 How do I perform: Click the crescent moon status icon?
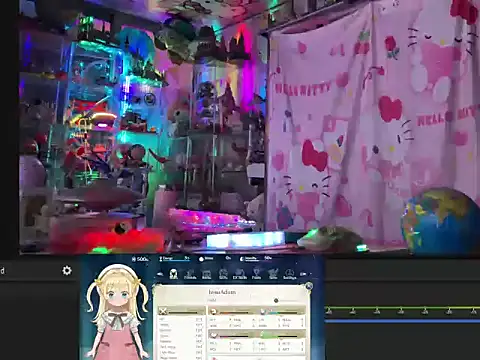(x=241, y=259)
